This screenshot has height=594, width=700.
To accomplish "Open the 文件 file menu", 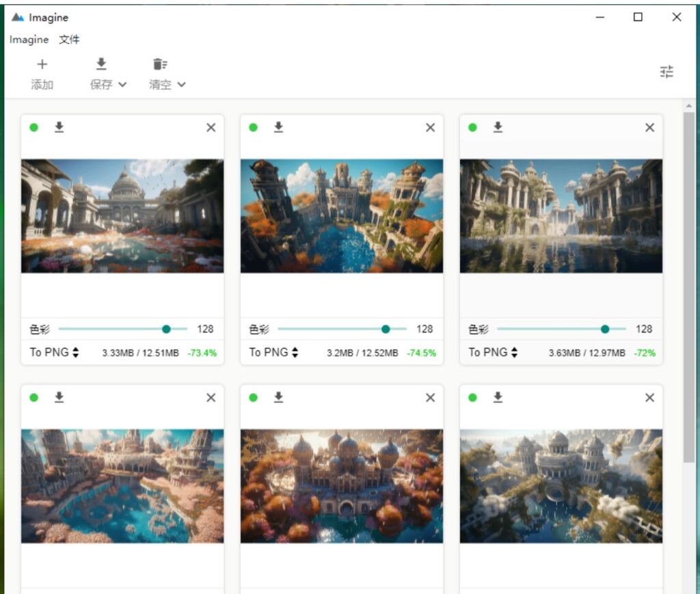I will pos(69,40).
